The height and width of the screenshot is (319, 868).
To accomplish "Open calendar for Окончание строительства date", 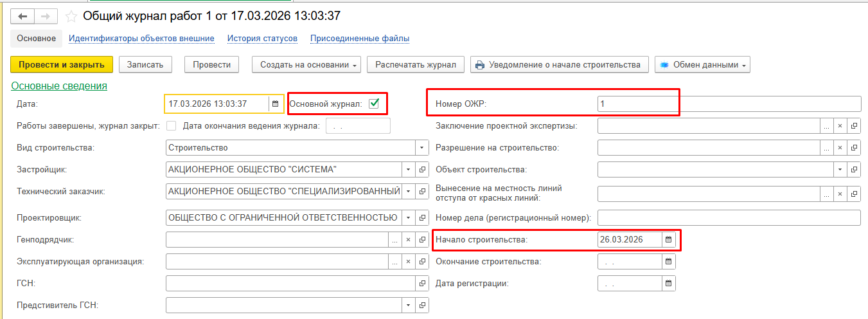I will click(x=668, y=262).
